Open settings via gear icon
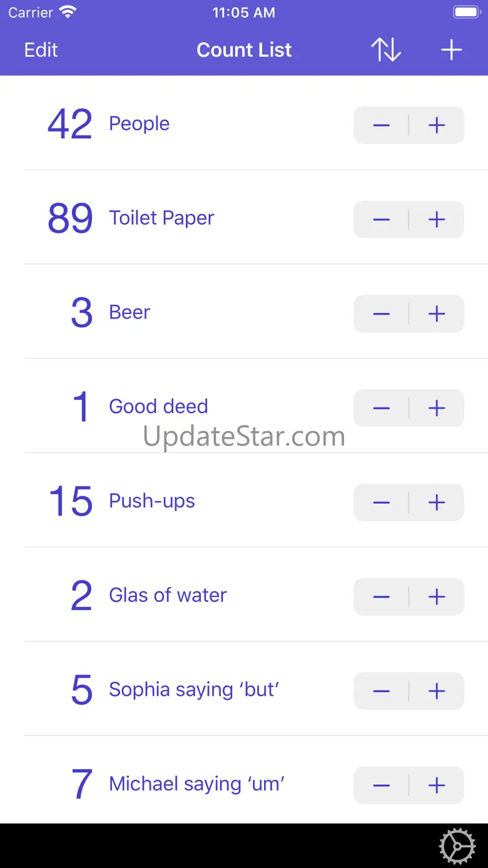The image size is (488, 868). [457, 847]
